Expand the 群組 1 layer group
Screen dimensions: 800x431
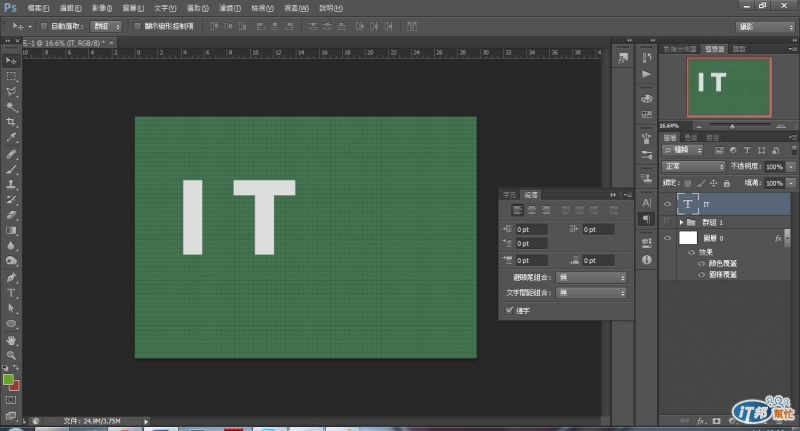[681, 222]
